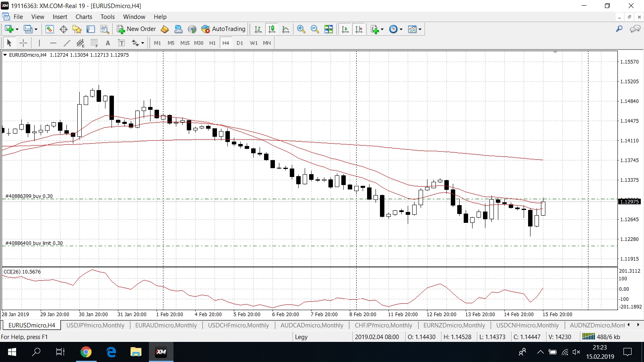Viewport: 644px width, 362px height.
Task: Open the Strategy Tester icon
Action: [105, 29]
